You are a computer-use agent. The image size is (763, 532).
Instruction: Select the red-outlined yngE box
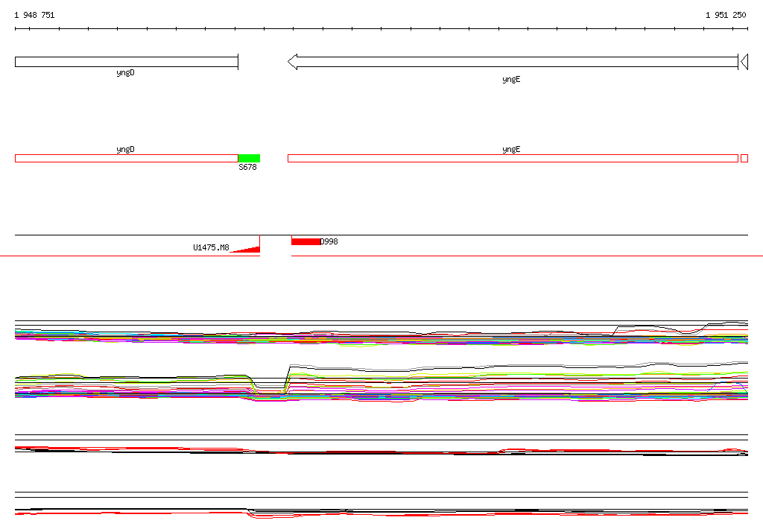tap(513, 158)
